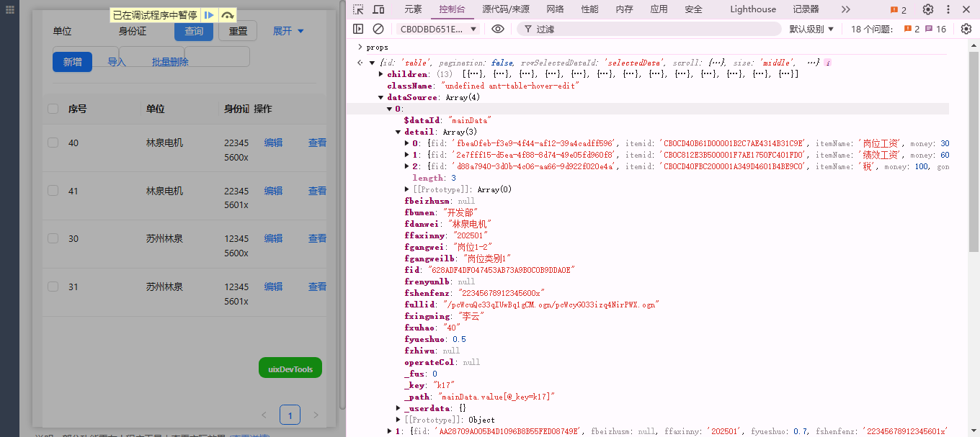Open the 内存 tab

(624, 9)
